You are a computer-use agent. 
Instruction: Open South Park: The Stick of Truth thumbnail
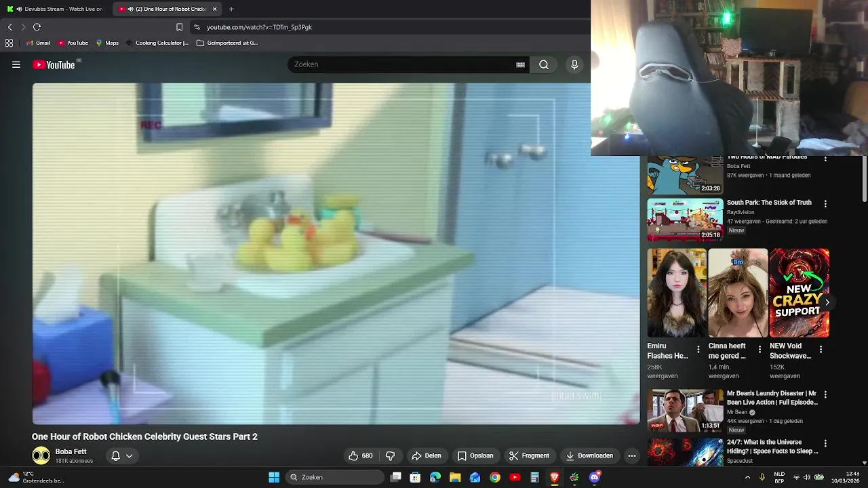pos(685,220)
